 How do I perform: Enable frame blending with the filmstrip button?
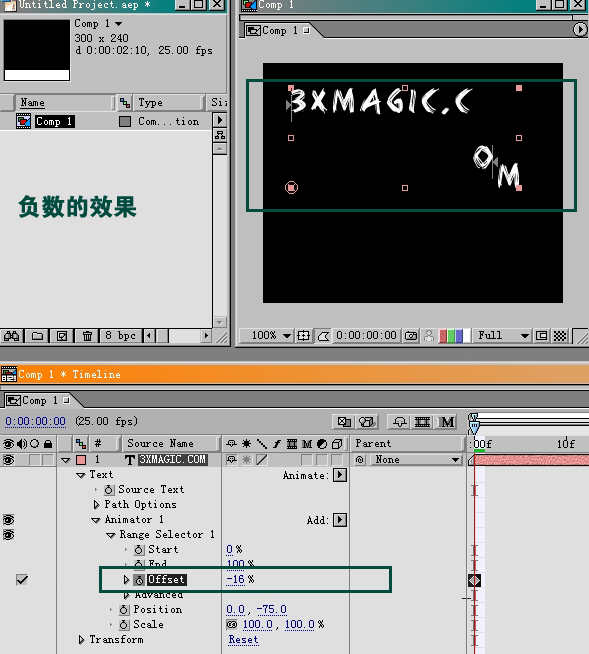(422, 422)
